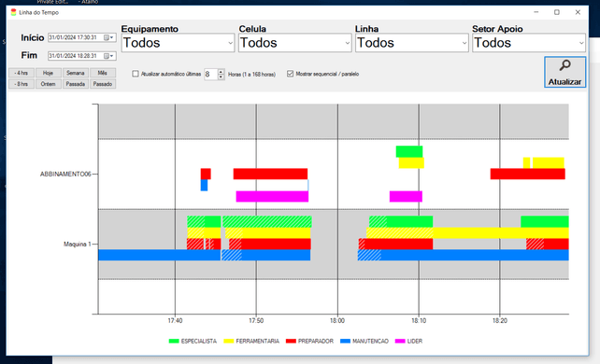
Task: Click the yellow FERRAMENTARIA legend swatch
Action: (229, 341)
